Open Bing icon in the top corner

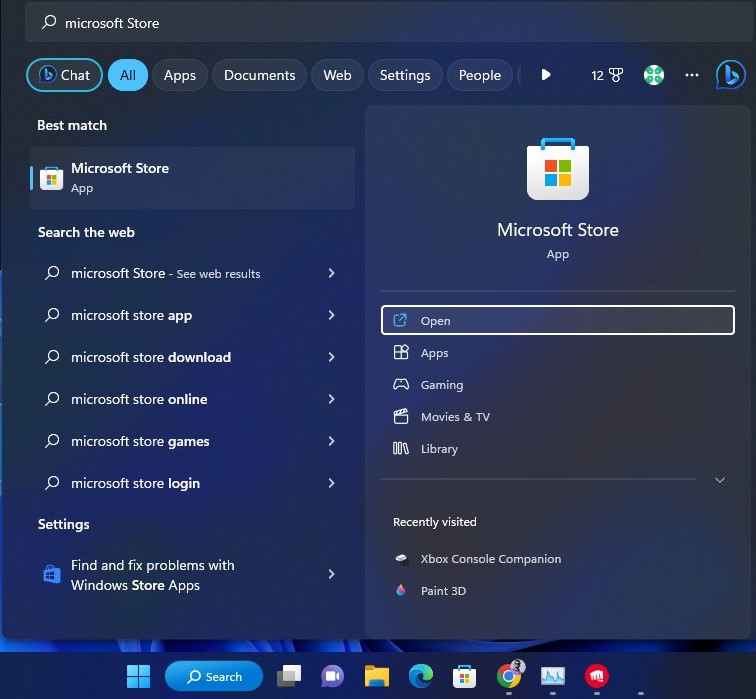tap(730, 75)
